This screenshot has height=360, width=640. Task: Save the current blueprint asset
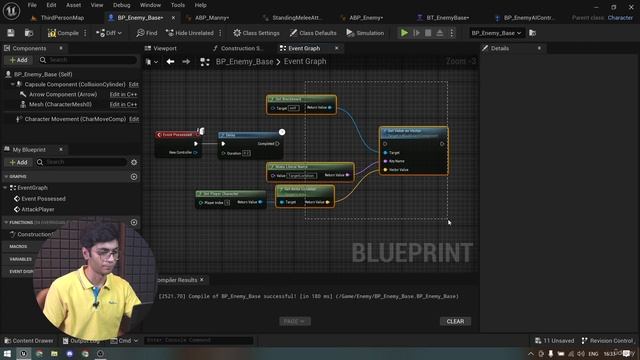click(x=11, y=33)
